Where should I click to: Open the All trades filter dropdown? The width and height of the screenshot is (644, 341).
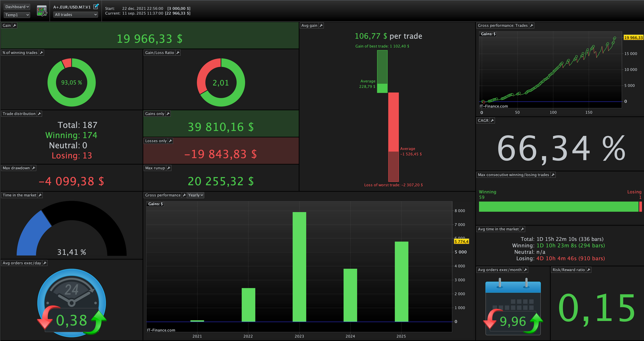pos(76,15)
